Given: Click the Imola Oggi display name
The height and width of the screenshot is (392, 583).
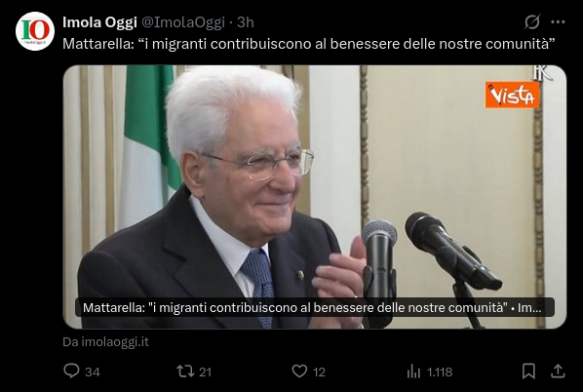Looking at the screenshot, I should (99, 22).
